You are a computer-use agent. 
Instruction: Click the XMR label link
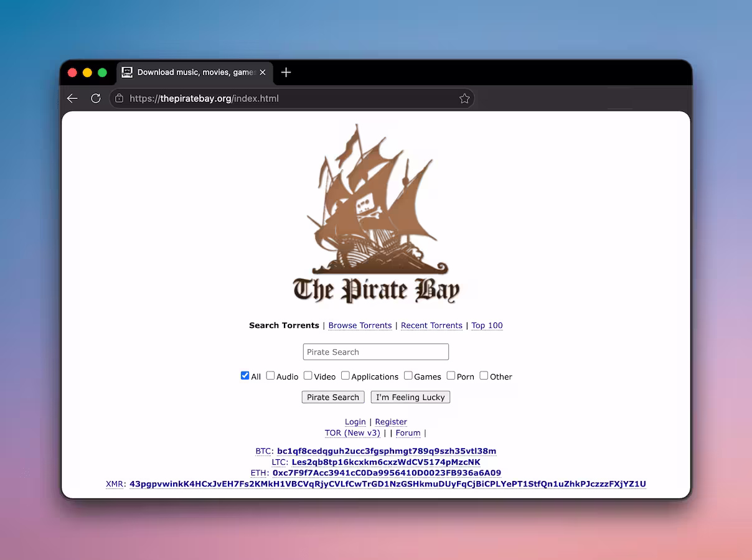116,484
